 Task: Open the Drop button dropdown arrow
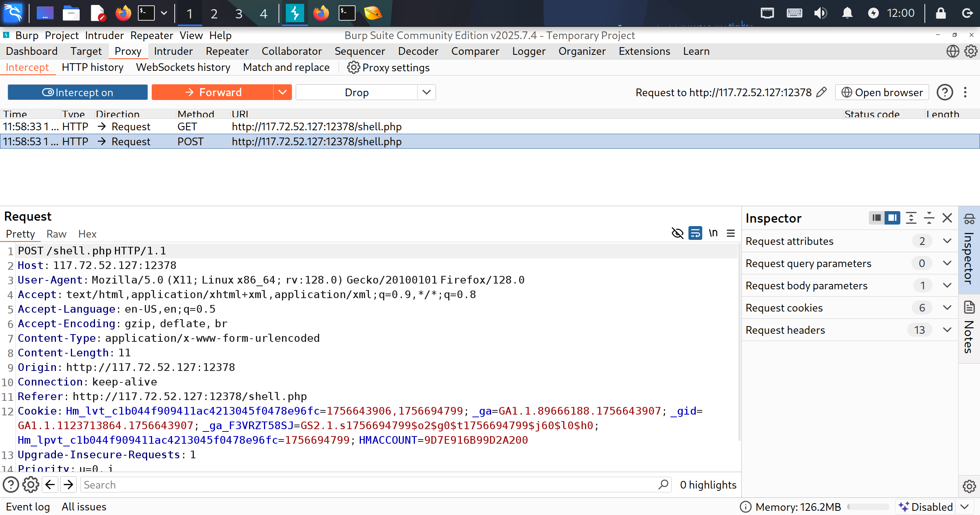pyautogui.click(x=426, y=92)
